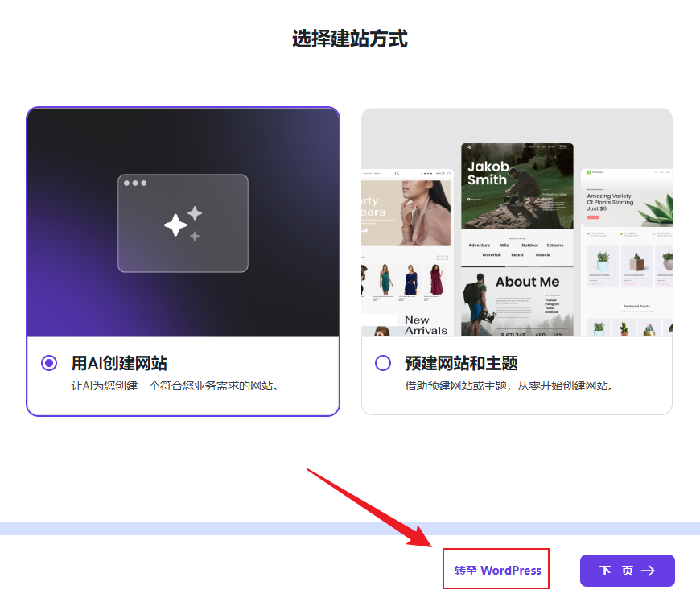Screen dimensions: 700x598
Task: Click the green plant store logo icon
Action: [x=589, y=172]
